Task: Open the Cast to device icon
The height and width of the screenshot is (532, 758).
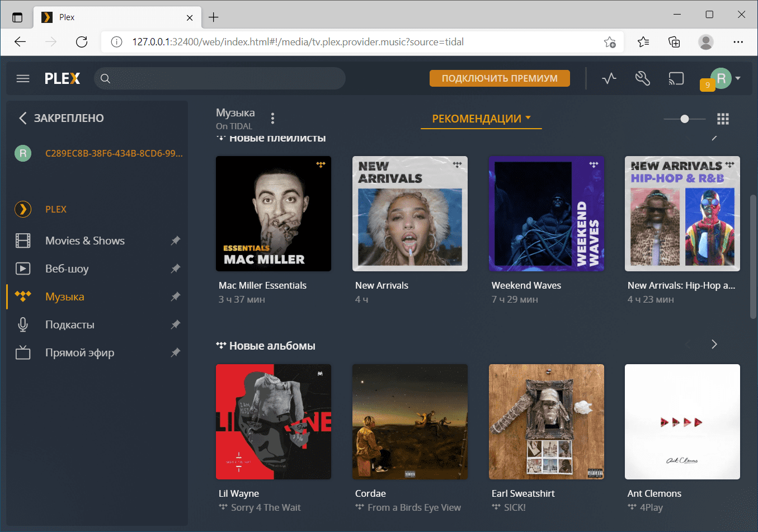Action: [676, 78]
